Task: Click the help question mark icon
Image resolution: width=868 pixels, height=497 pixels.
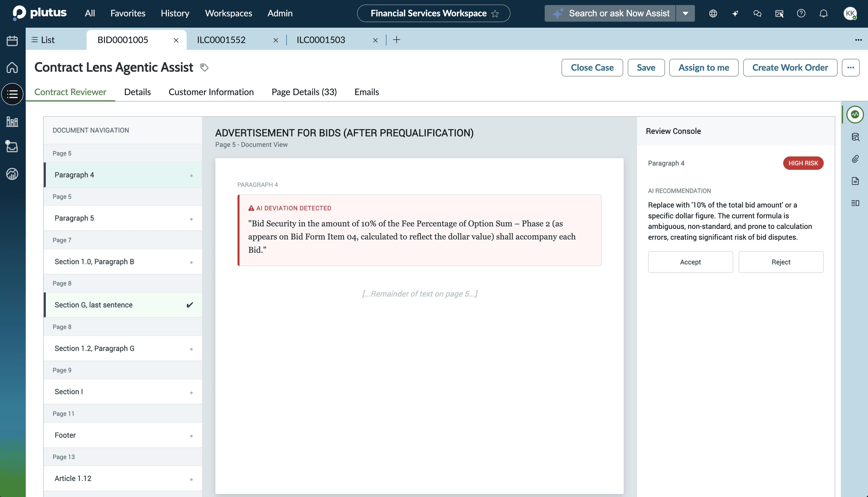Action: click(801, 13)
